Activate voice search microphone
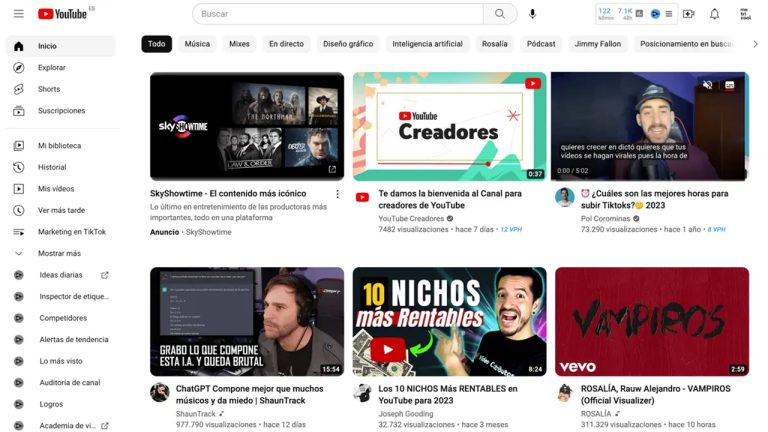Screen dimensions: 768x432 [532, 14]
